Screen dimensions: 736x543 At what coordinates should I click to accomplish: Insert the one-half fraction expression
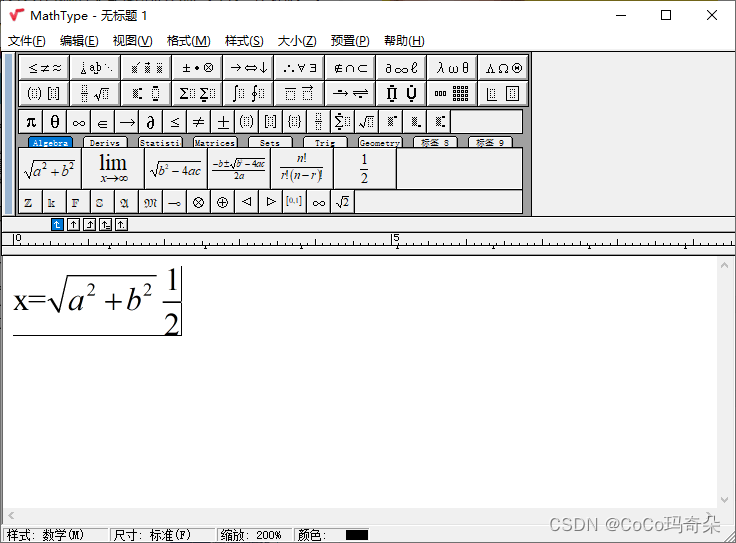point(365,169)
